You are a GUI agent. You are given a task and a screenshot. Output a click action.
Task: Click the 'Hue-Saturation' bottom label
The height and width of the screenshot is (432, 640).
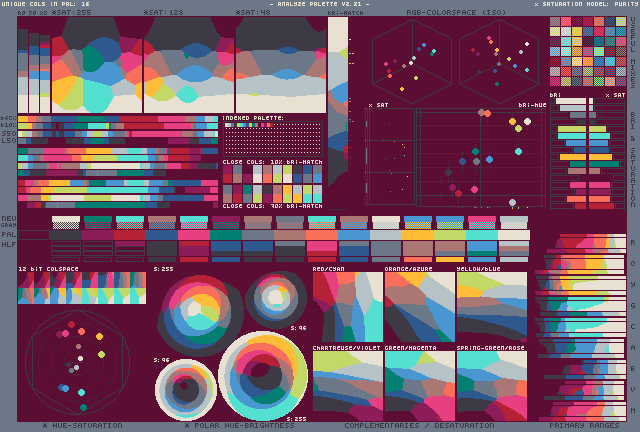[x=82, y=426]
